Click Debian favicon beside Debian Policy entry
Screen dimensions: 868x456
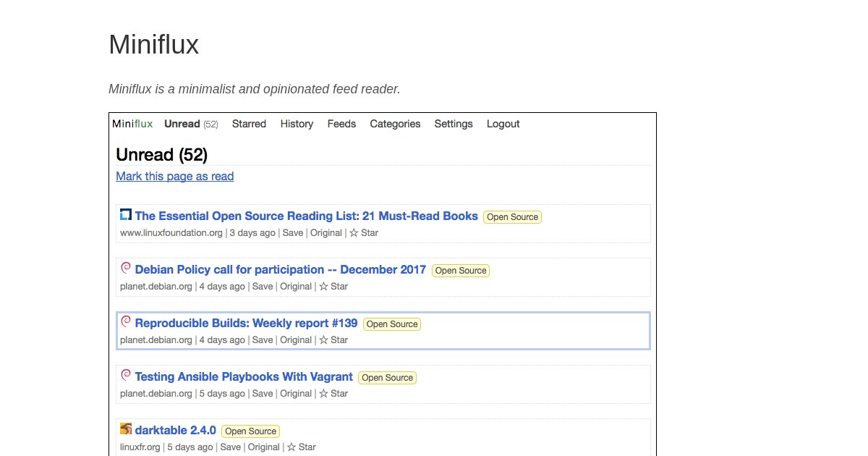(126, 268)
